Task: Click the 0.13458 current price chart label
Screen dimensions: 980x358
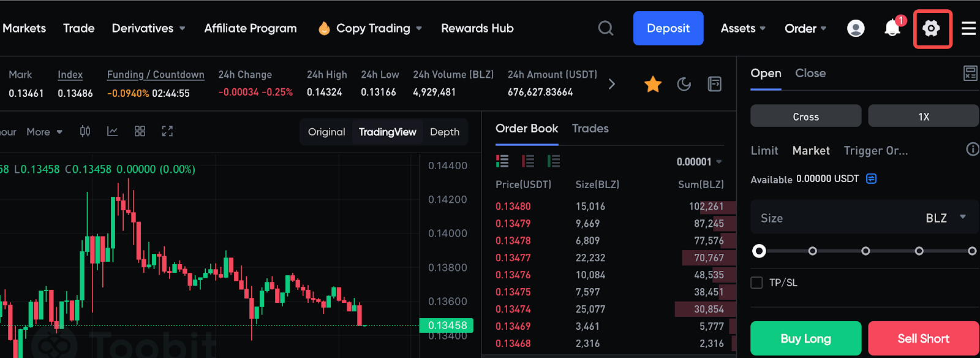Action: click(447, 326)
